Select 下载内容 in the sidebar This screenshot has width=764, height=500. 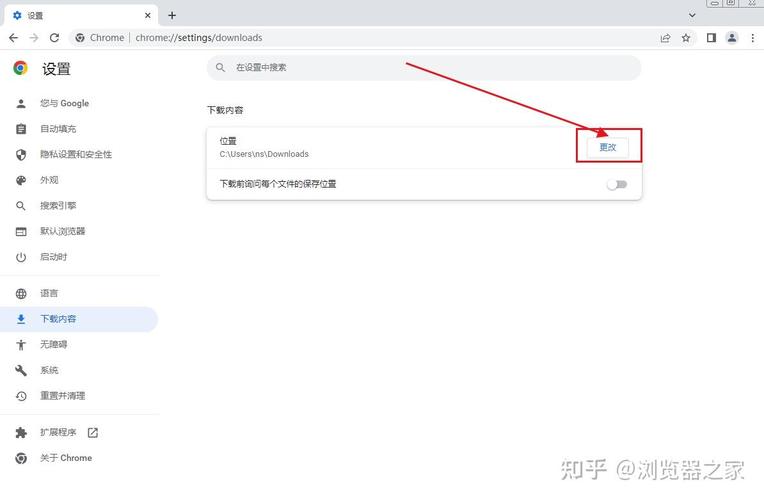79,319
